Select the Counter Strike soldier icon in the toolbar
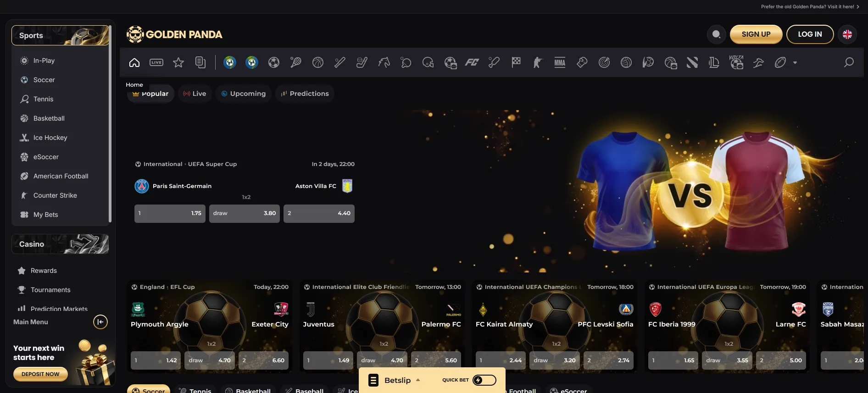Screen dimensions: 868x393 point(538,62)
